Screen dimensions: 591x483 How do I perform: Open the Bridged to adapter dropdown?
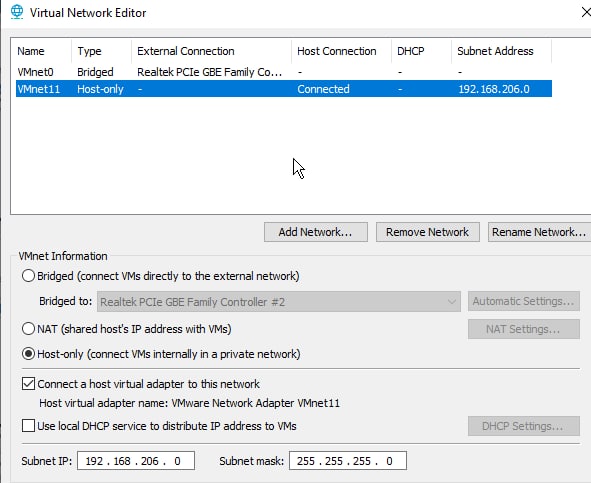click(x=279, y=302)
